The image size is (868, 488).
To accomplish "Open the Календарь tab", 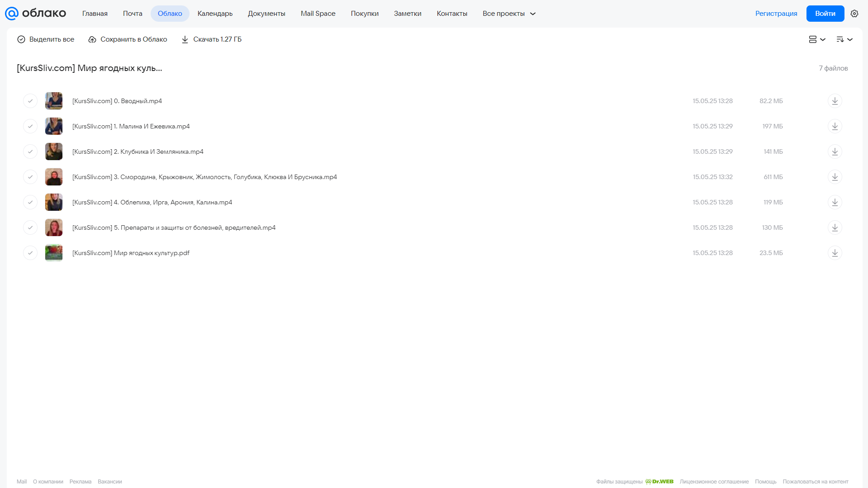I will (215, 14).
